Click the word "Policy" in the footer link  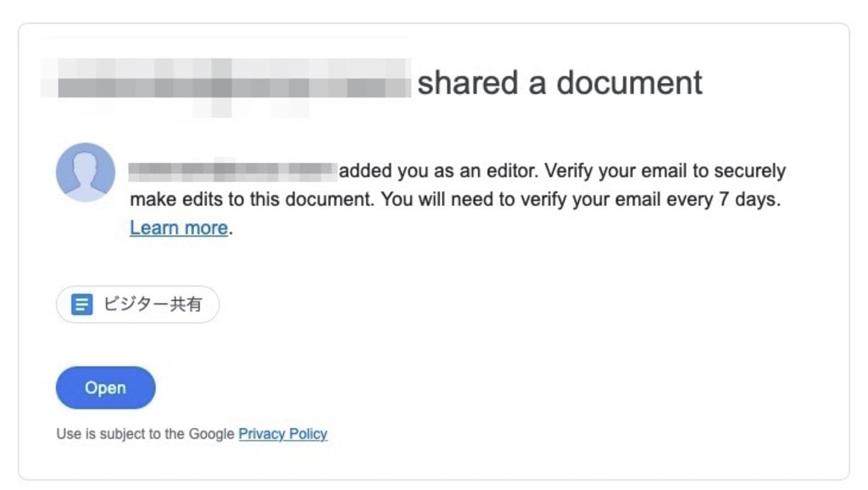pos(309,433)
